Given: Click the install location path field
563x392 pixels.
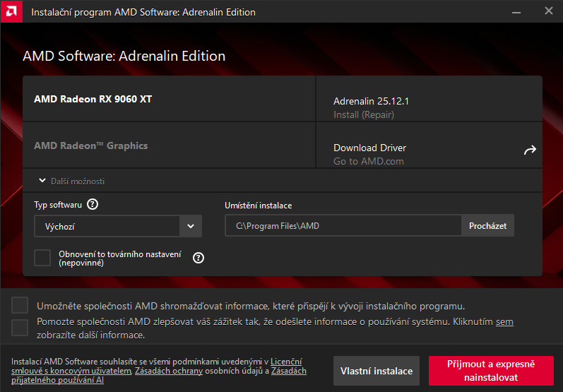Looking at the screenshot, I should tap(343, 226).
